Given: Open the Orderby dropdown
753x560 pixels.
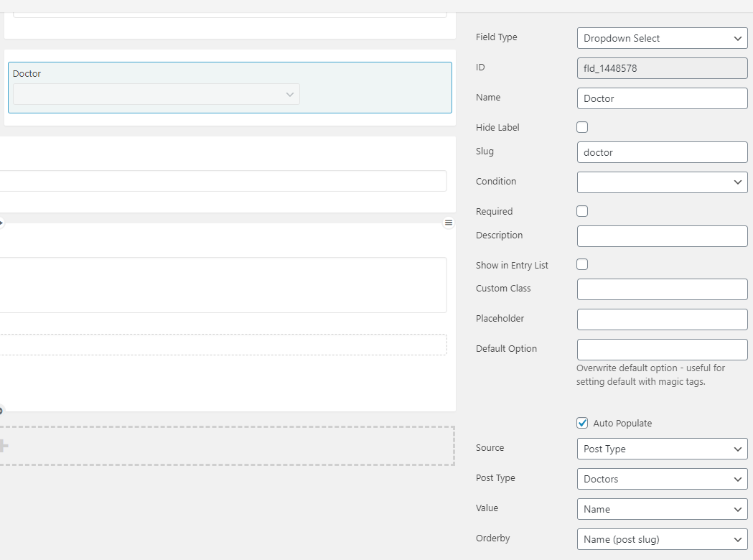Looking at the screenshot, I should coord(662,539).
